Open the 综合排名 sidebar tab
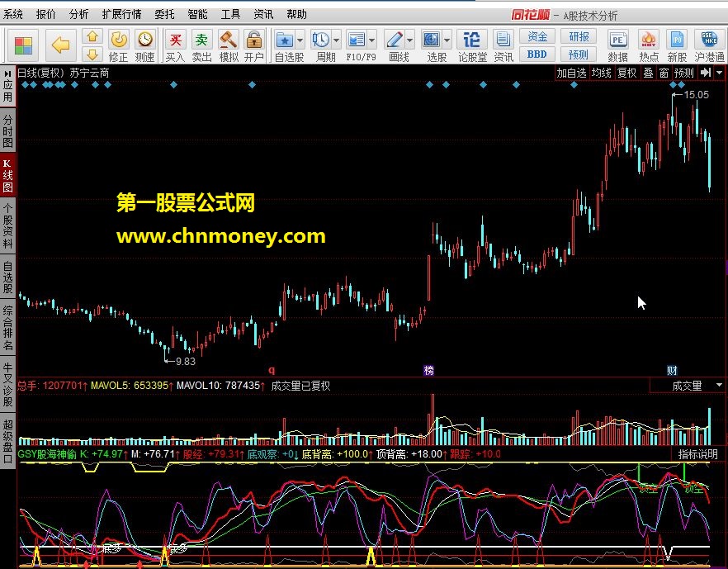Viewport: 728px width, 569px height. click(8, 328)
